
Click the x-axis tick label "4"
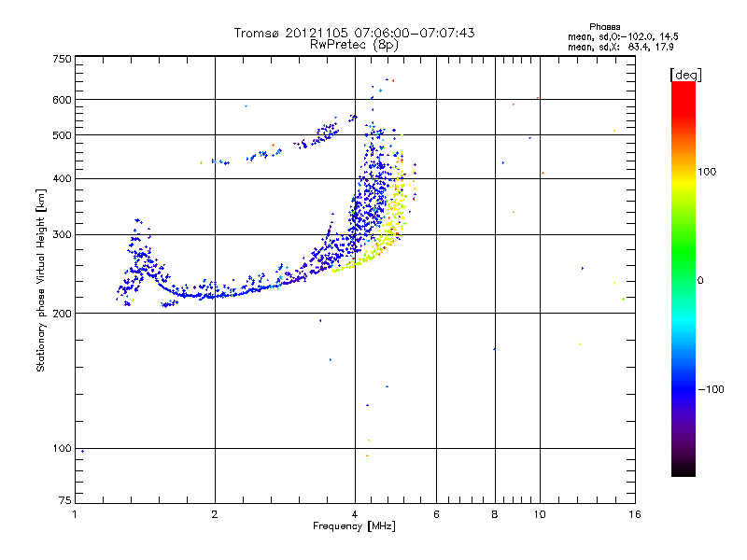click(x=355, y=514)
